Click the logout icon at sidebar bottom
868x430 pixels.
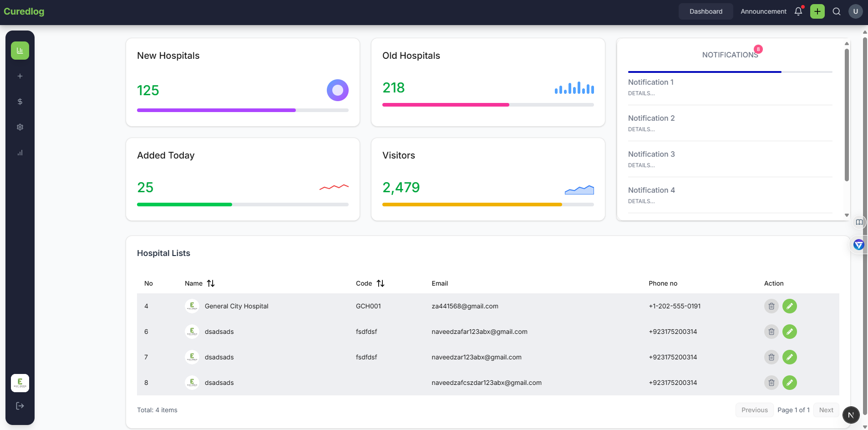(20, 406)
